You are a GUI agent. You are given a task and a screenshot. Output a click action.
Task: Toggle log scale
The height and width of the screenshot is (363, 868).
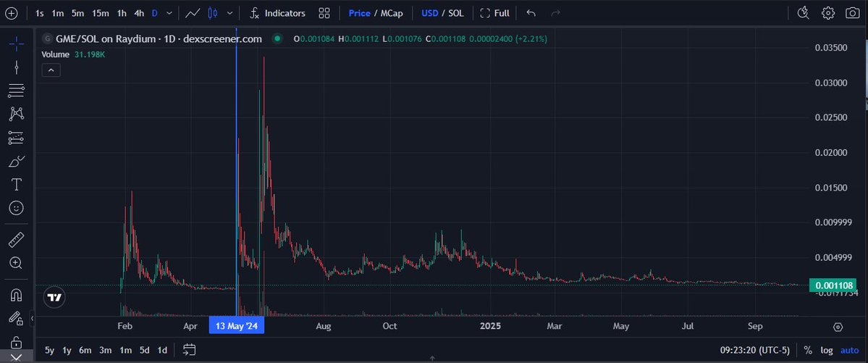827,350
